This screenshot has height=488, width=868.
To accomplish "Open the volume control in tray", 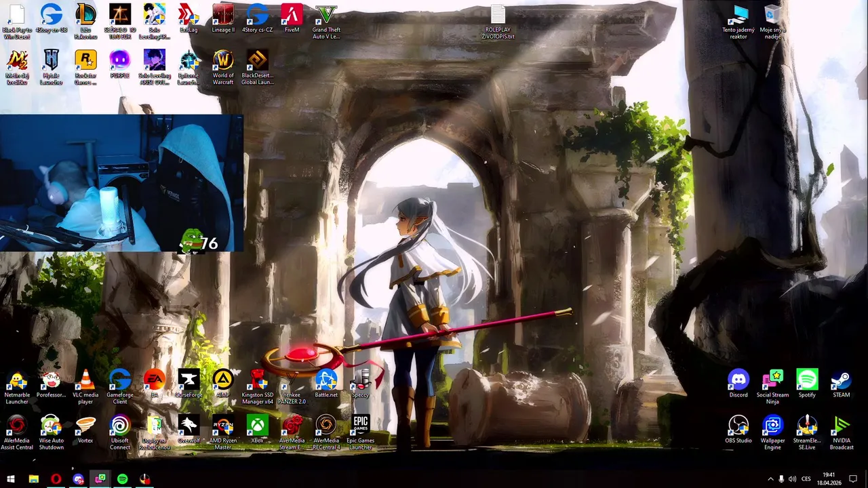I will pyautogui.click(x=792, y=479).
